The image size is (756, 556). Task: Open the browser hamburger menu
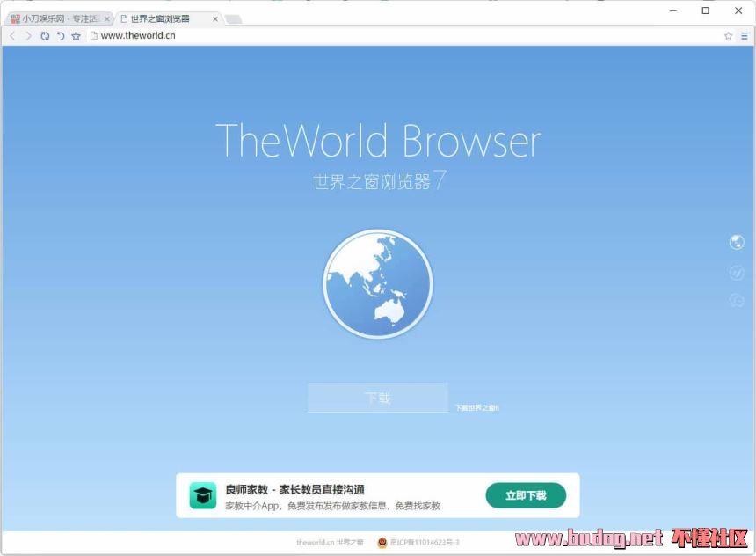745,36
